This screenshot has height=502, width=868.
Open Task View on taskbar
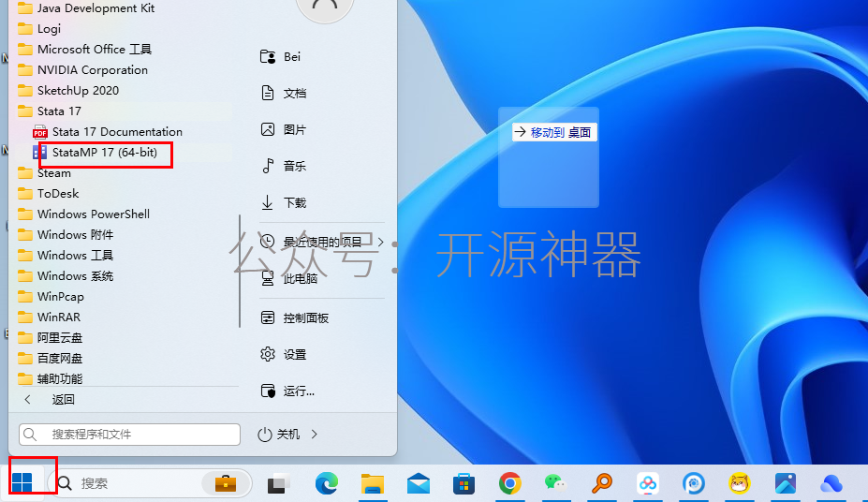click(278, 483)
